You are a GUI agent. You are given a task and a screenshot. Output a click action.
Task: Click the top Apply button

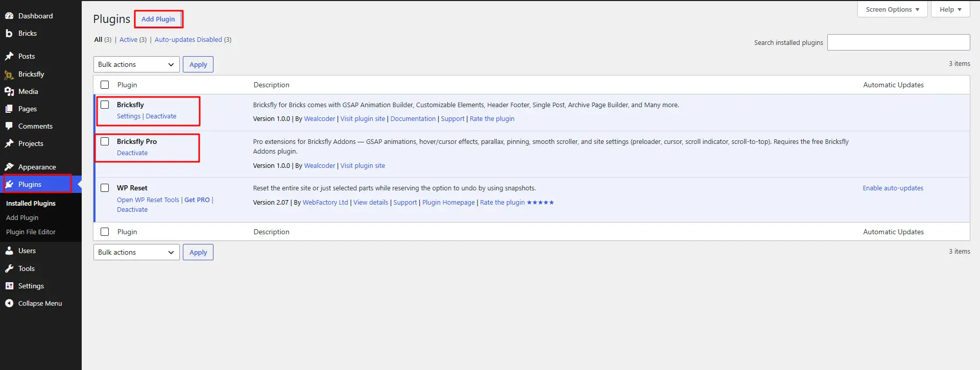pos(198,64)
